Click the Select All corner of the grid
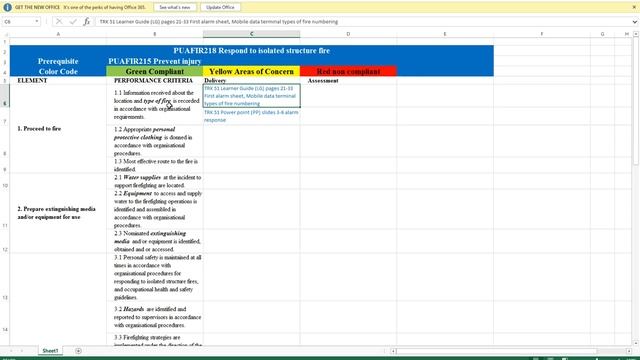This screenshot has height=360, width=640. tap(5, 34)
